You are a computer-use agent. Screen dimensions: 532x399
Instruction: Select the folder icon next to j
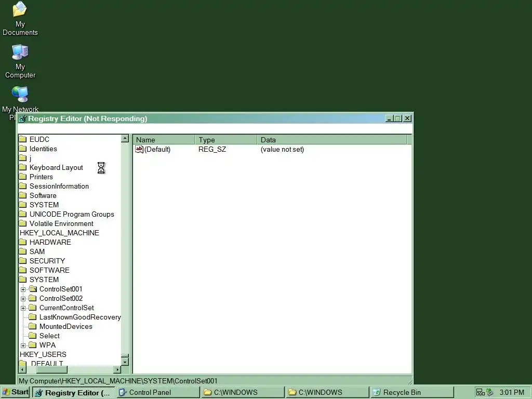(23, 158)
